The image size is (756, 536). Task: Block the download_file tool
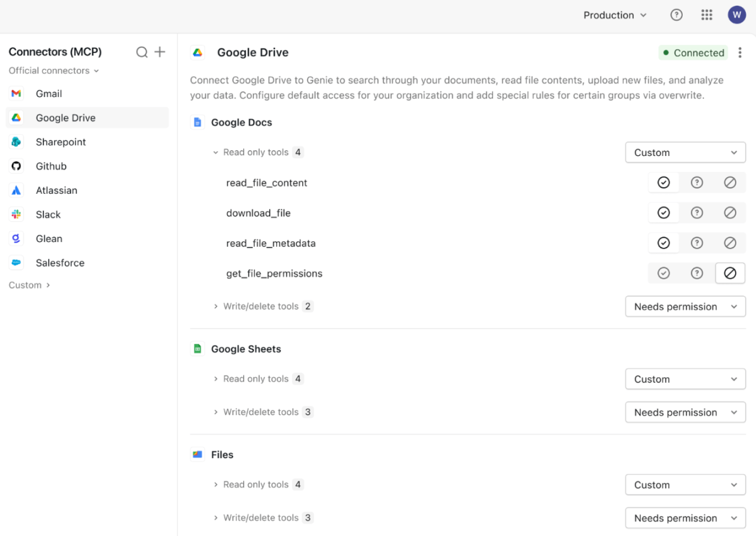pos(731,213)
